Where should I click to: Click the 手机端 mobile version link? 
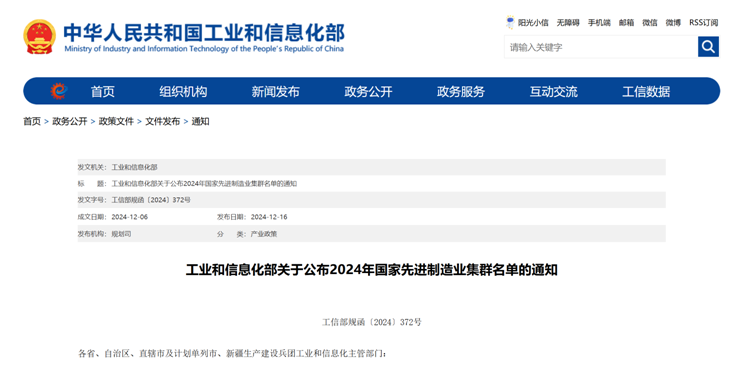pyautogui.click(x=599, y=22)
